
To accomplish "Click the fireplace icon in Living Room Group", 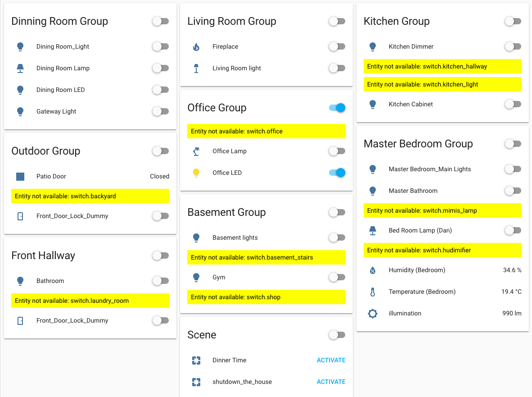I will 196,46.
